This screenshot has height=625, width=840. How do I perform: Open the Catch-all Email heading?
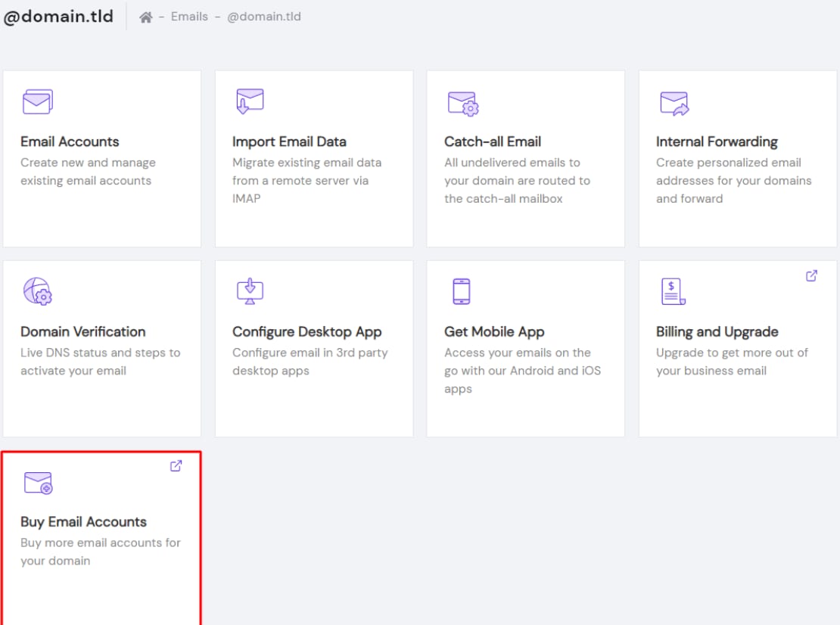493,141
